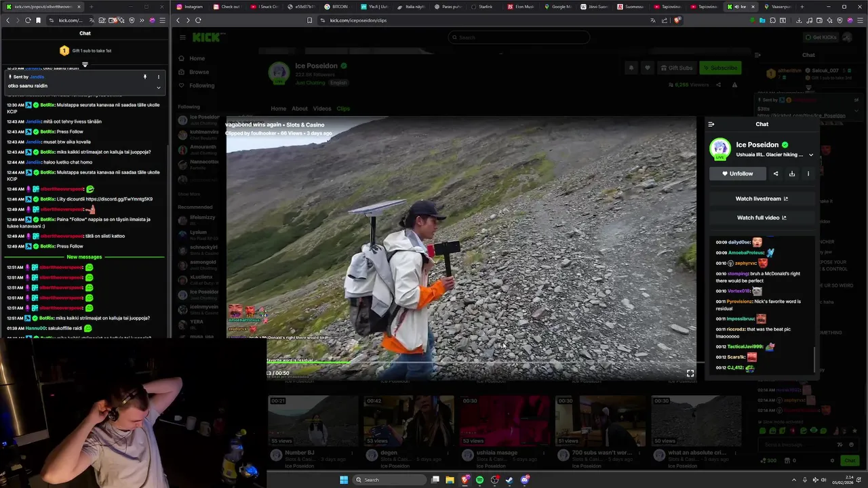Click the Get KICKs button
This screenshot has height=488, width=868.
821,37
